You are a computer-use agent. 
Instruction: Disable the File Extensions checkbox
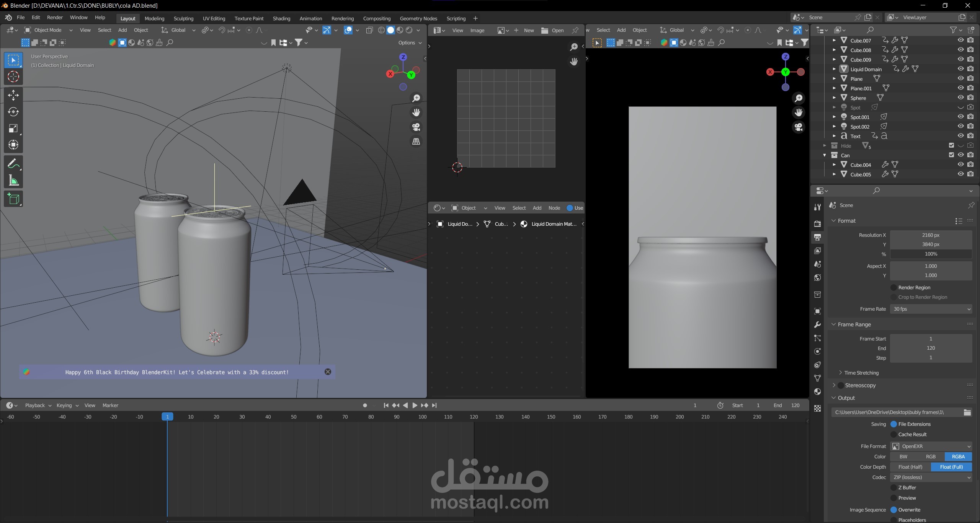894,424
